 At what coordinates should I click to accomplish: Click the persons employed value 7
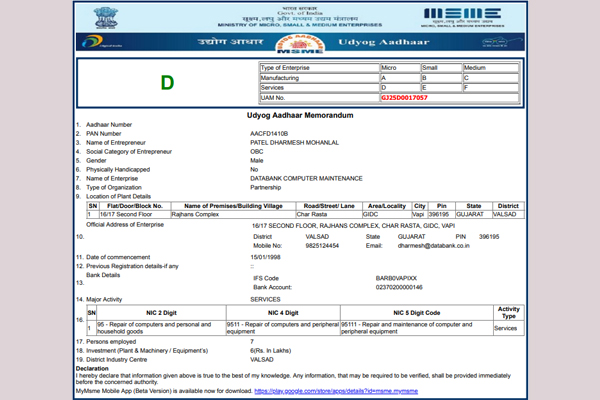(x=252, y=341)
